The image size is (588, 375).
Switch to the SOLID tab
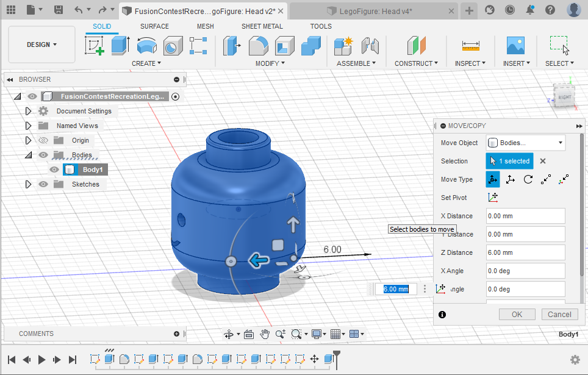coord(102,26)
